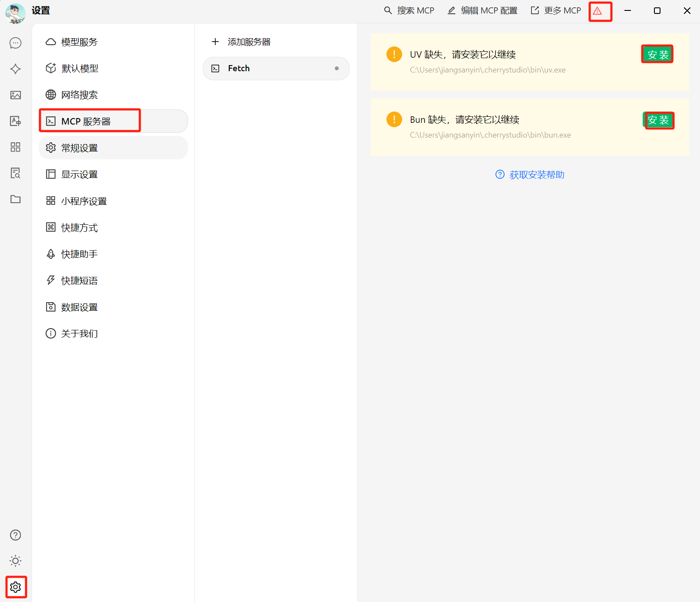Maximize the settings window
The image size is (700, 602).
pyautogui.click(x=657, y=11)
